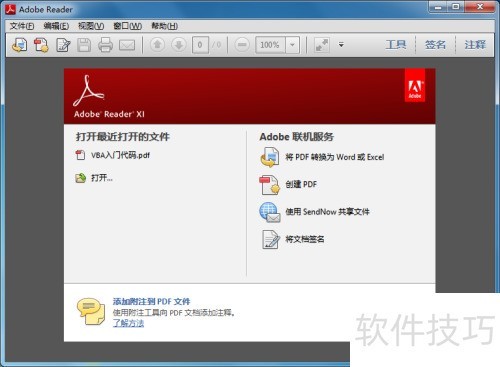Click the Print icon in toolbar
This screenshot has height=367, width=500.
[x=105, y=45]
